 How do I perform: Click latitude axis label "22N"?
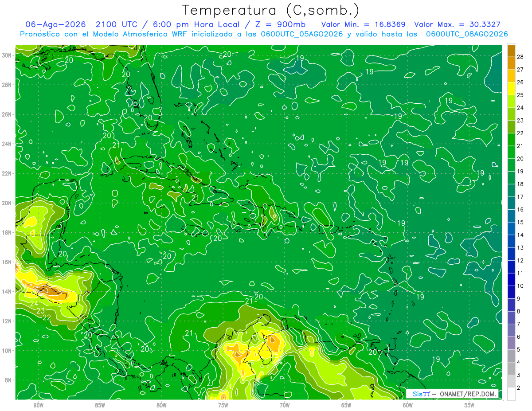(x=7, y=173)
